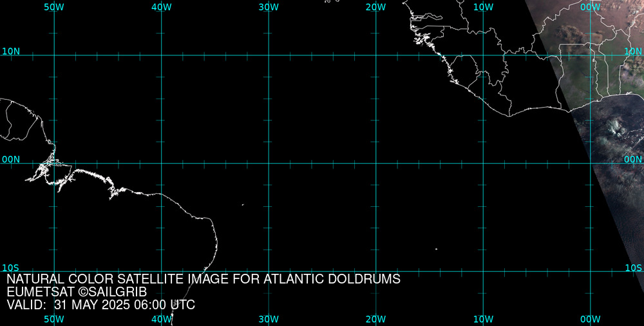Select the 40W label along the bottom edge
The image size is (644, 326).
[162, 320]
